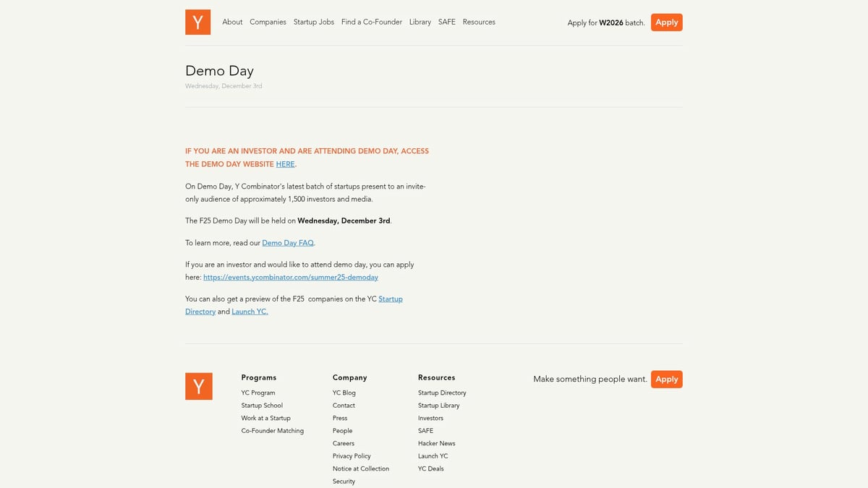This screenshot has width=868, height=488.
Task: Go to Startup Jobs
Action: point(314,22)
